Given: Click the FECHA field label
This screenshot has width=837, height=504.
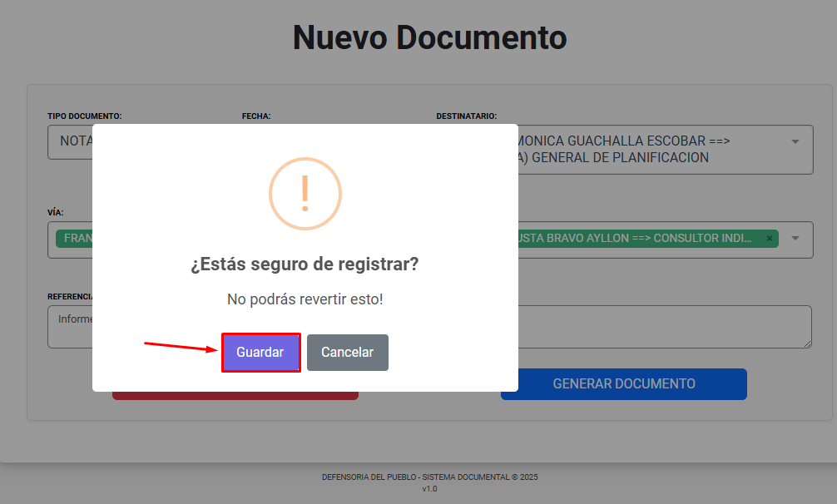Looking at the screenshot, I should (256, 116).
